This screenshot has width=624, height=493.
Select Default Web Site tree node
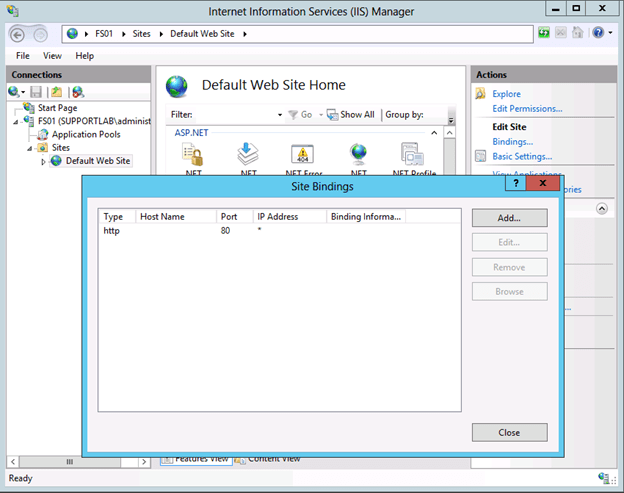pos(98,161)
